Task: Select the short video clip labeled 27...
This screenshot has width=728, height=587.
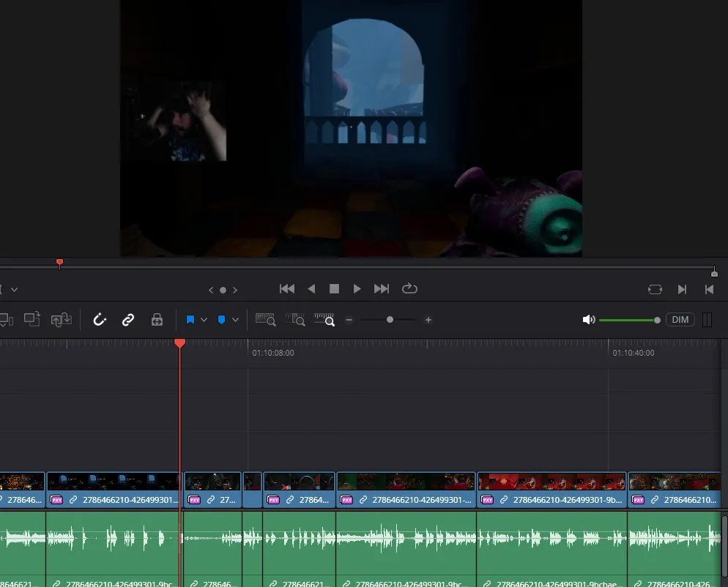Action: point(212,490)
